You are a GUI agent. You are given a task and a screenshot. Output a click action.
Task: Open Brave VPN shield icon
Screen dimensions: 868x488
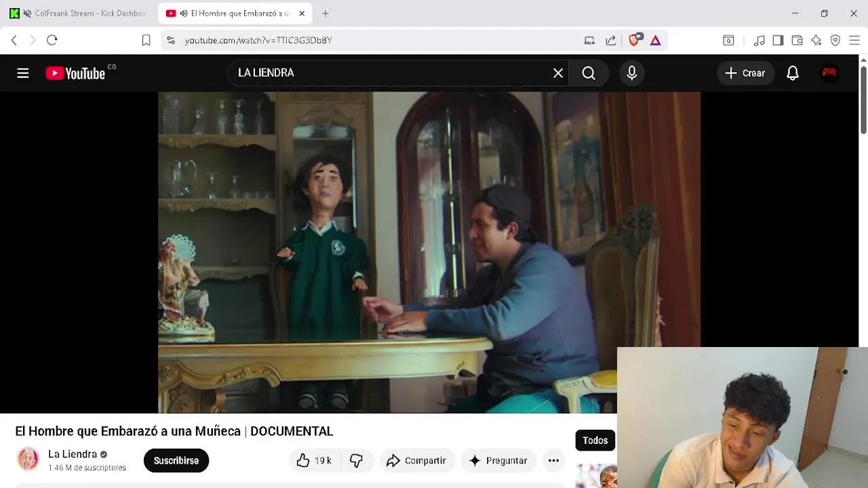[x=835, y=41]
